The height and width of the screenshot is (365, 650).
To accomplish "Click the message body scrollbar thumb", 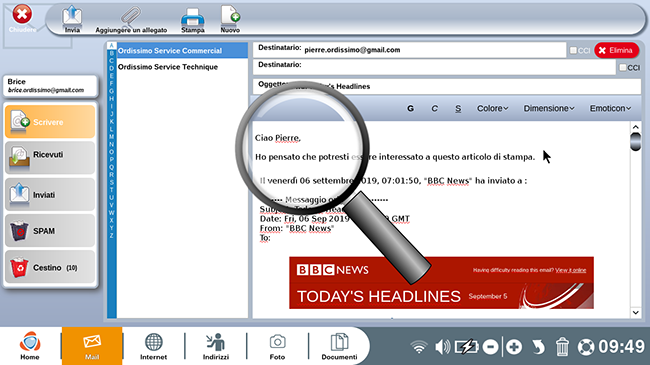I will (x=635, y=141).
